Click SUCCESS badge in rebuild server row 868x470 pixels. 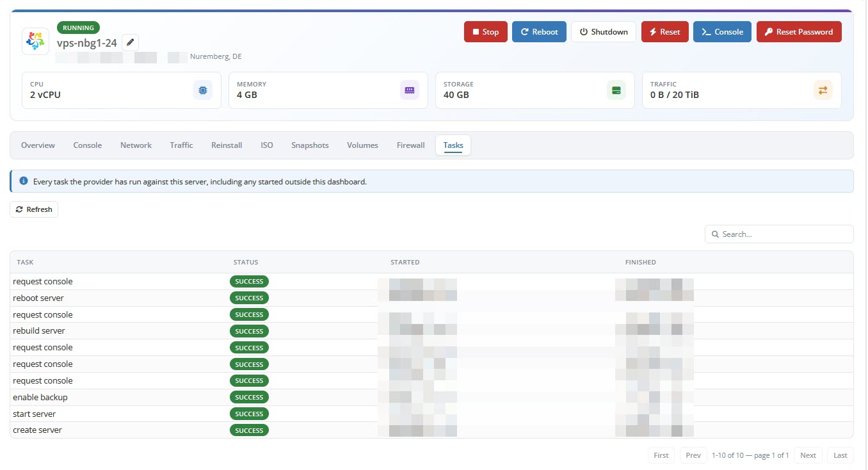(x=249, y=331)
